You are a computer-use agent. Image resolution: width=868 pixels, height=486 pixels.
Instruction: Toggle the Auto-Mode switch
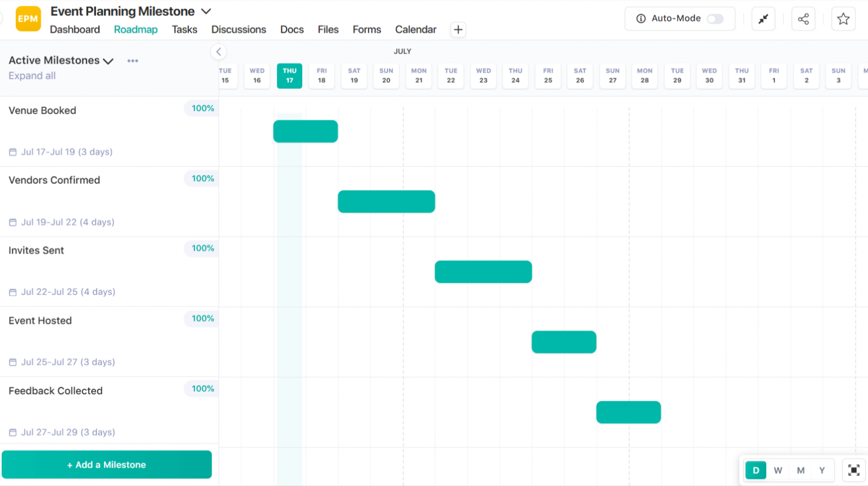(715, 19)
